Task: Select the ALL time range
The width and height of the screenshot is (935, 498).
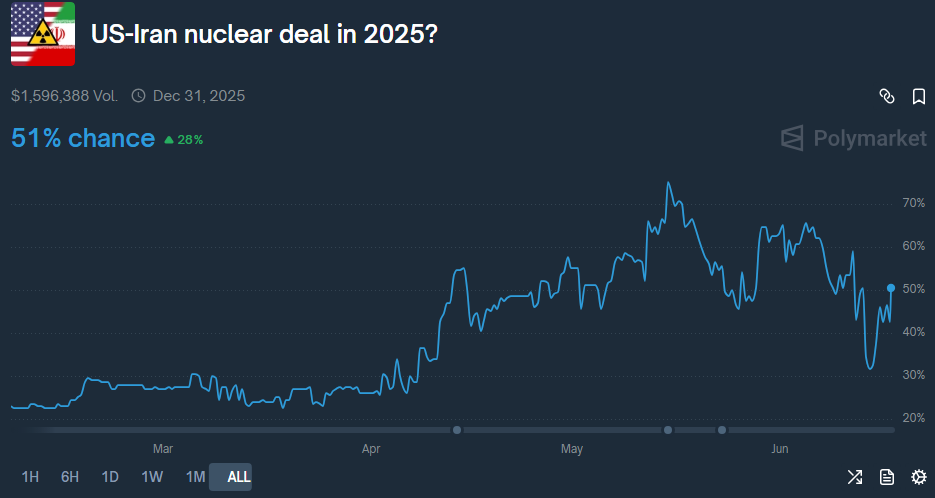Action: point(239,477)
